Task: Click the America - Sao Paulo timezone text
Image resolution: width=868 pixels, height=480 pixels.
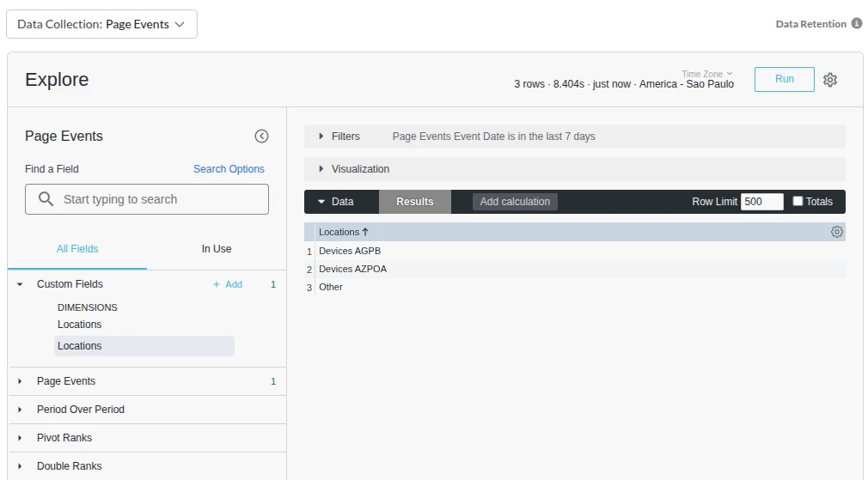Action: (687, 84)
